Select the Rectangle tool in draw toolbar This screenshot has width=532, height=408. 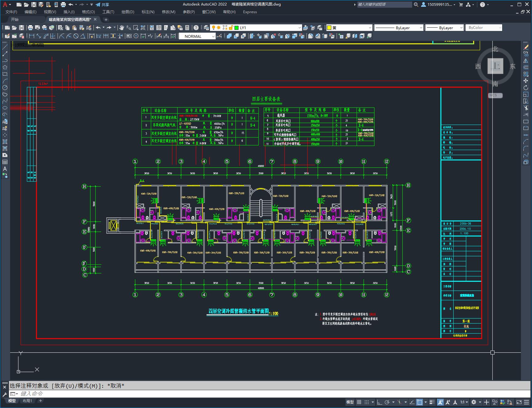(x=5, y=74)
